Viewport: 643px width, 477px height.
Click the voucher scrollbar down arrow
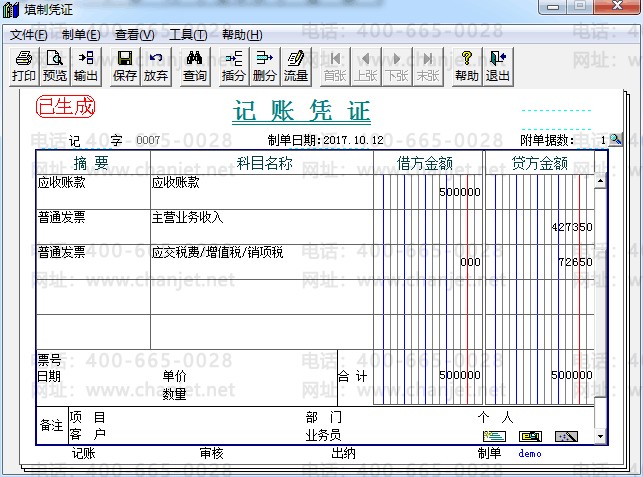[600, 437]
